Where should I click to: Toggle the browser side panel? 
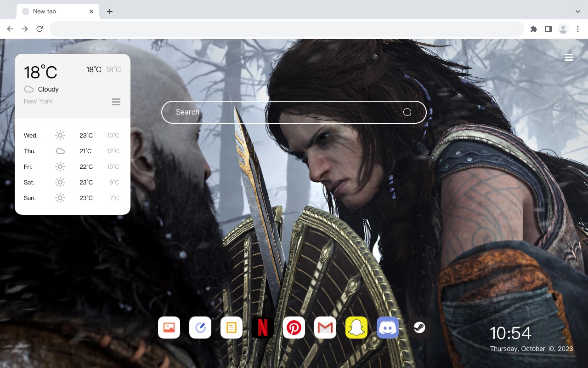pyautogui.click(x=548, y=29)
